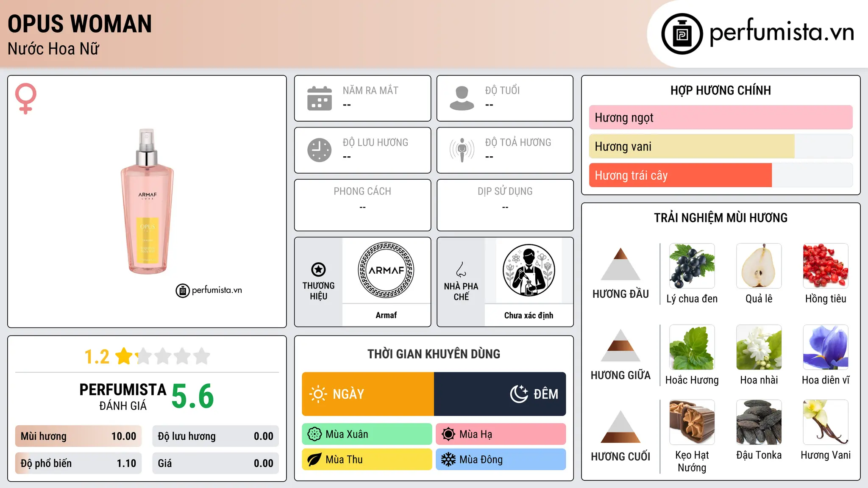Select the Hoa diên vĩ note image
Image resolution: width=868 pixels, height=488 pixels.
point(826,347)
